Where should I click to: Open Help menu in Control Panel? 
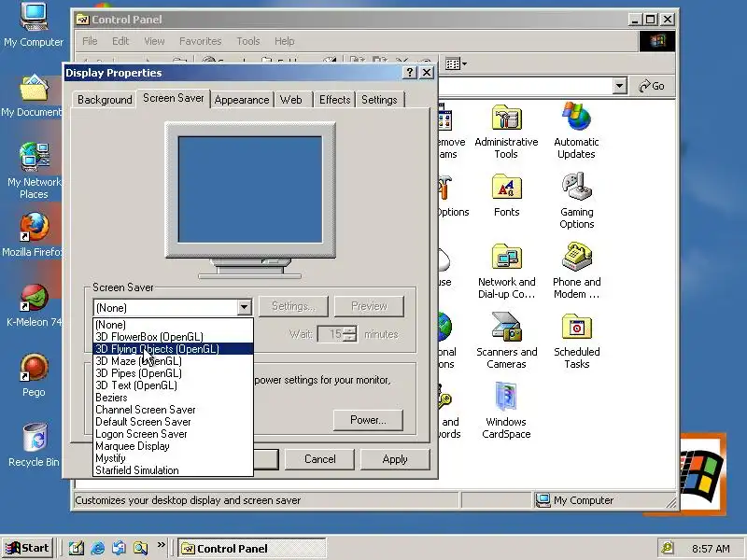pyautogui.click(x=285, y=41)
